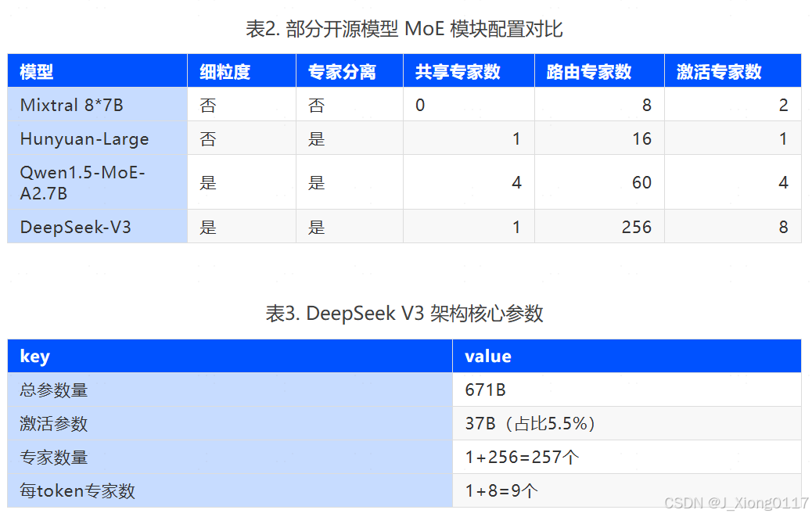Click the 激活专家数 value '8' for DeepSeek-V3
The height and width of the screenshot is (517, 812).
pyautogui.click(x=783, y=227)
